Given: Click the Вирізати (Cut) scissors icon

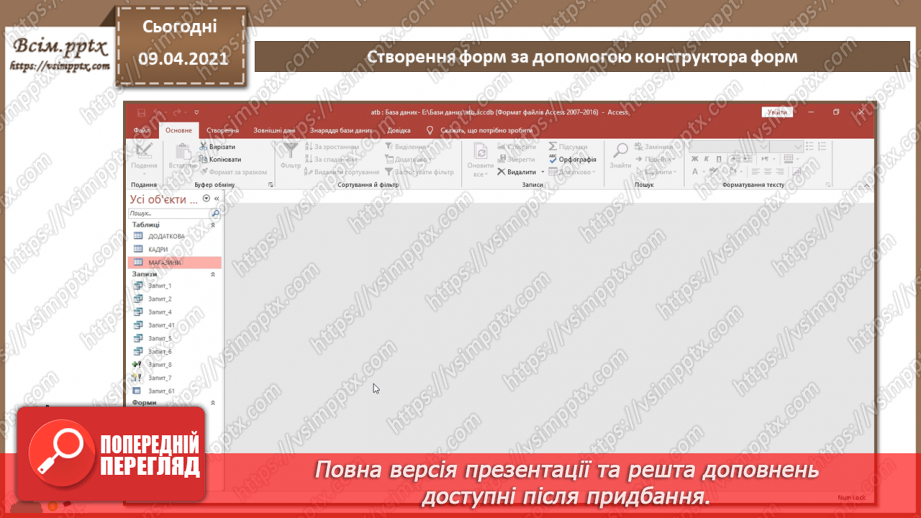Looking at the screenshot, I should (x=204, y=147).
